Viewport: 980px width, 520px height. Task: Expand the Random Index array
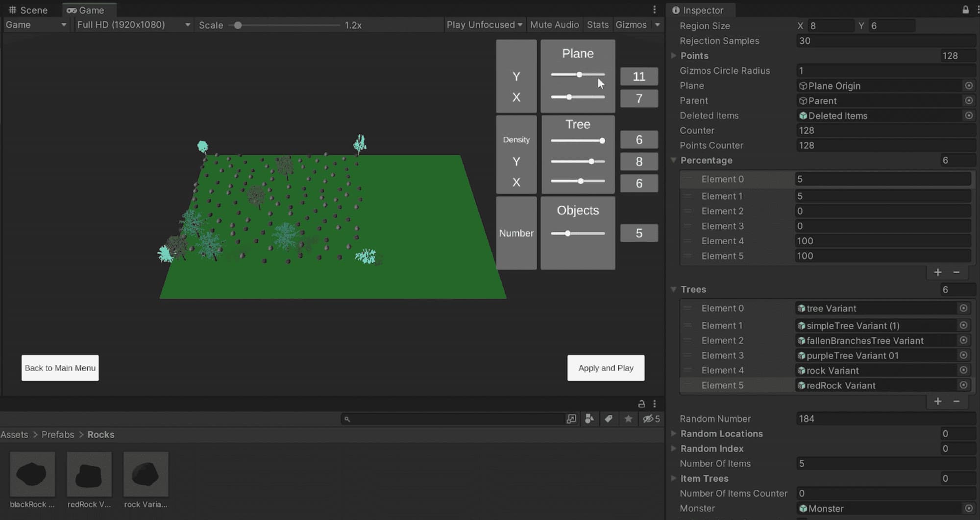[674, 449]
